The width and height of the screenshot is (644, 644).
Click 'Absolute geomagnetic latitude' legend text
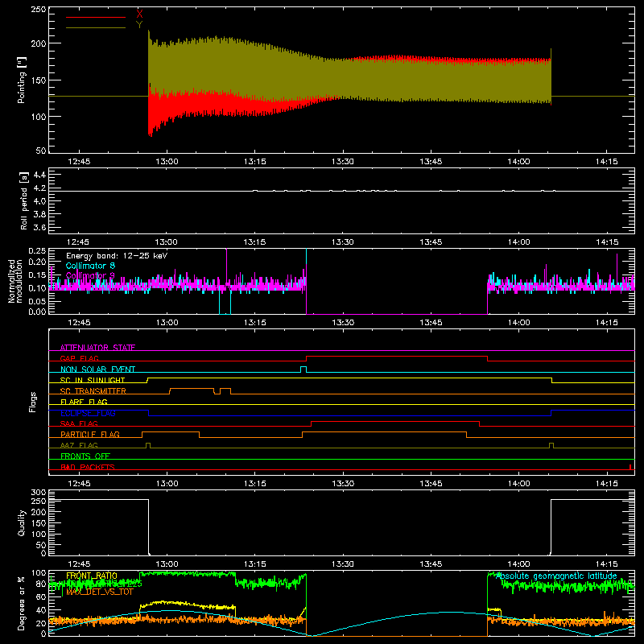(556, 576)
